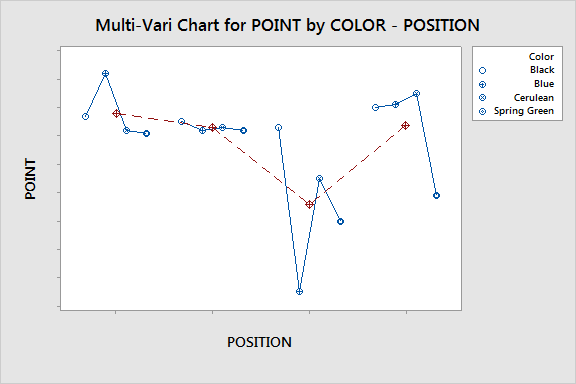This screenshot has height=384, width=576.
Task: Select the last blue point of fourth group
Action: coord(436,195)
